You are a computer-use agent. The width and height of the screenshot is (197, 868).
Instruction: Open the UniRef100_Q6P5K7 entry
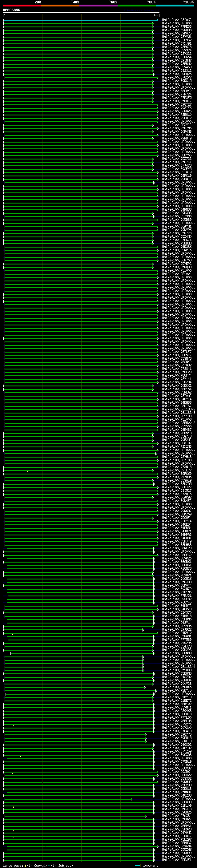tap(177, 355)
